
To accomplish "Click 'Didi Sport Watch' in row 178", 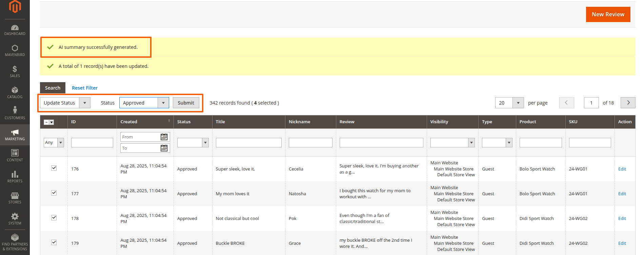I will [x=537, y=218].
